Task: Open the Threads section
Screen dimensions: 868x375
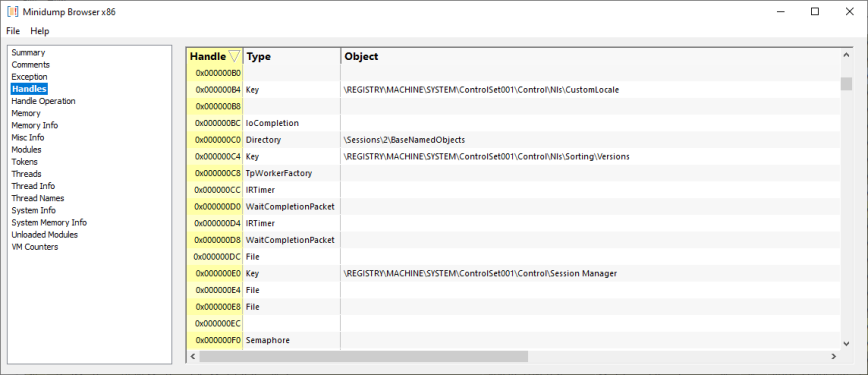Action: pyautogui.click(x=27, y=174)
